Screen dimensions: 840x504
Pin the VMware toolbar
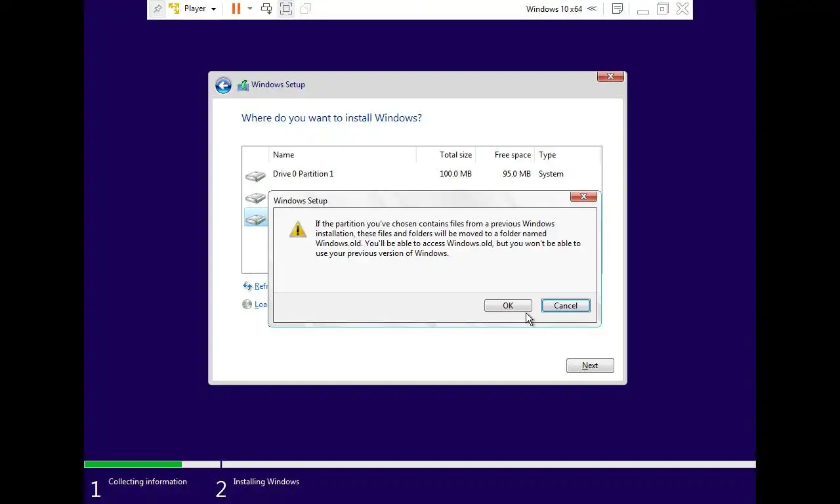157,9
